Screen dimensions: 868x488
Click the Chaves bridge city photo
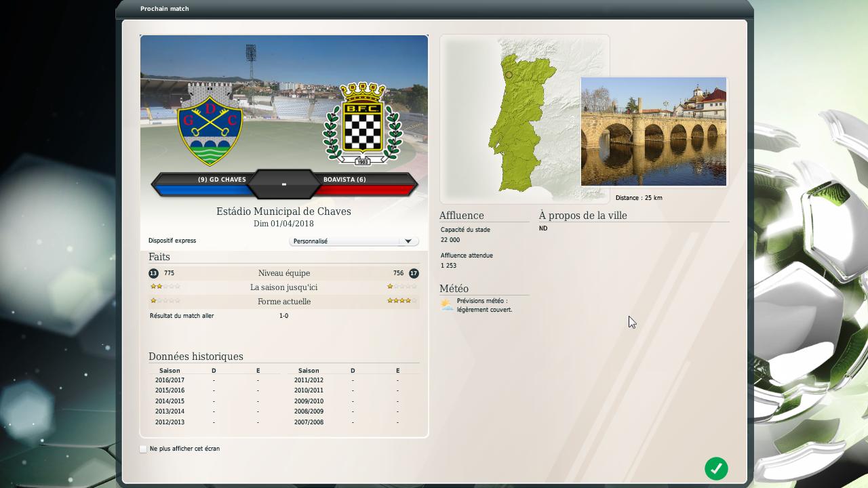654,131
